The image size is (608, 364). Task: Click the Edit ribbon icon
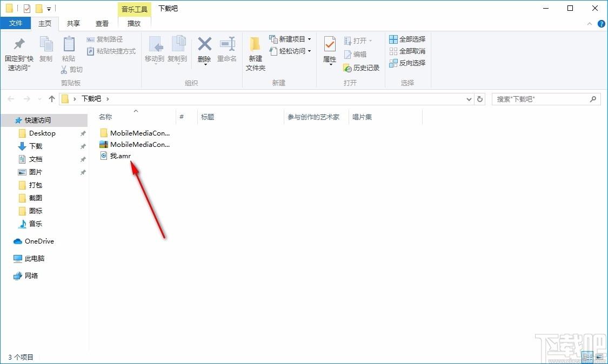(x=355, y=54)
